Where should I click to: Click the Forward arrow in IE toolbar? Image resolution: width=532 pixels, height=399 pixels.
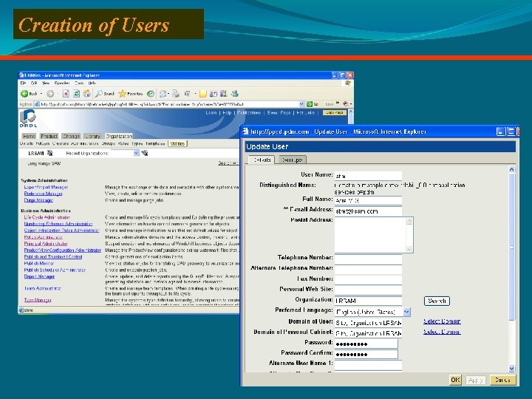click(x=50, y=94)
